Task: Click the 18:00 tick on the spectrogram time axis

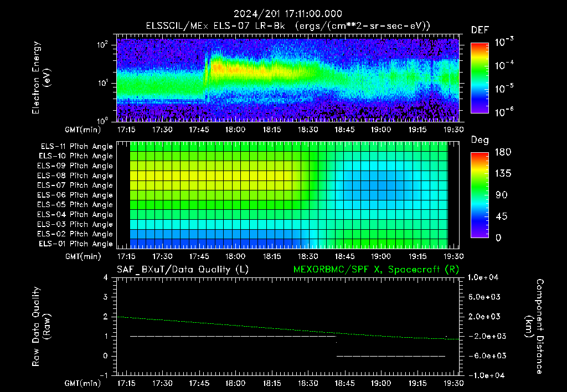Action: [x=235, y=130]
